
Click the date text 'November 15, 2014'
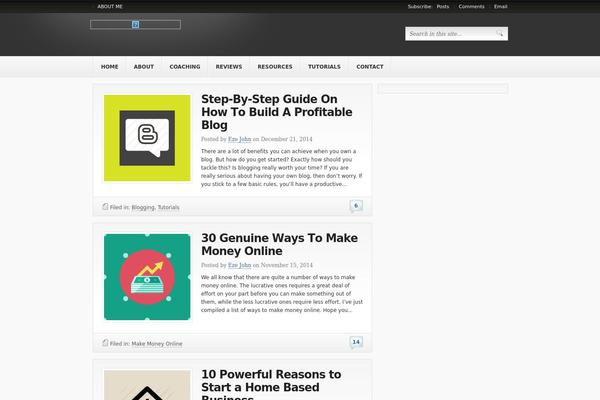287,265
